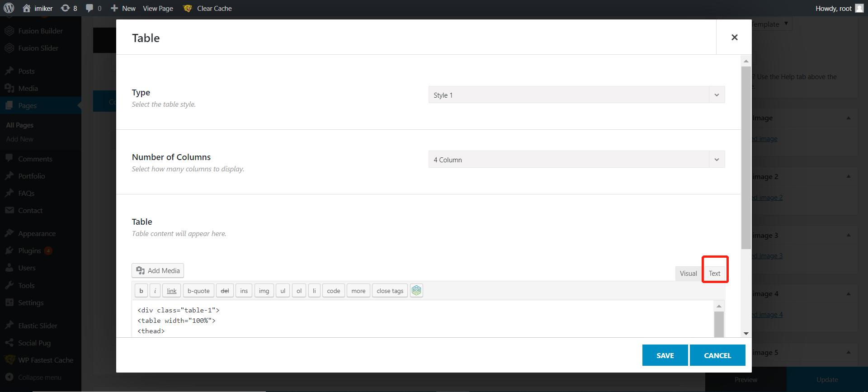Click the Fusion shortcode generator icon
868x392 pixels.
point(416,291)
